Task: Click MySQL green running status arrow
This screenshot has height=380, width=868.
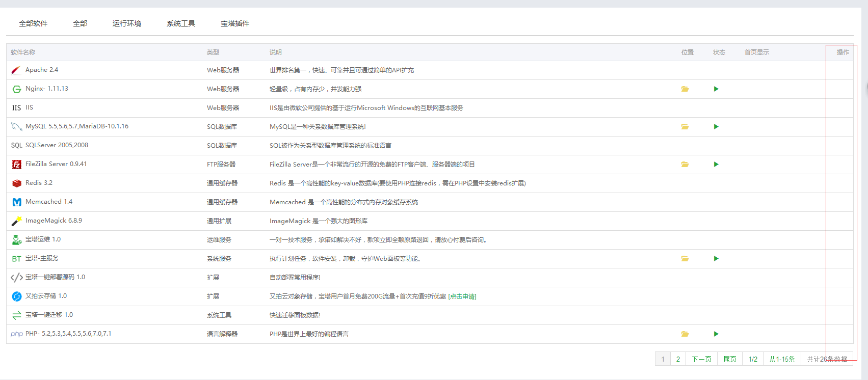Action: (716, 127)
